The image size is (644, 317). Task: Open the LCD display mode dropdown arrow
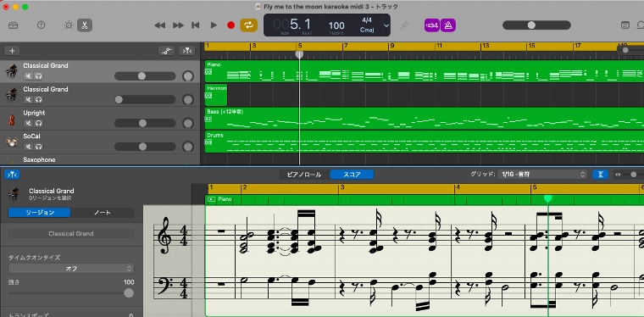(386, 25)
